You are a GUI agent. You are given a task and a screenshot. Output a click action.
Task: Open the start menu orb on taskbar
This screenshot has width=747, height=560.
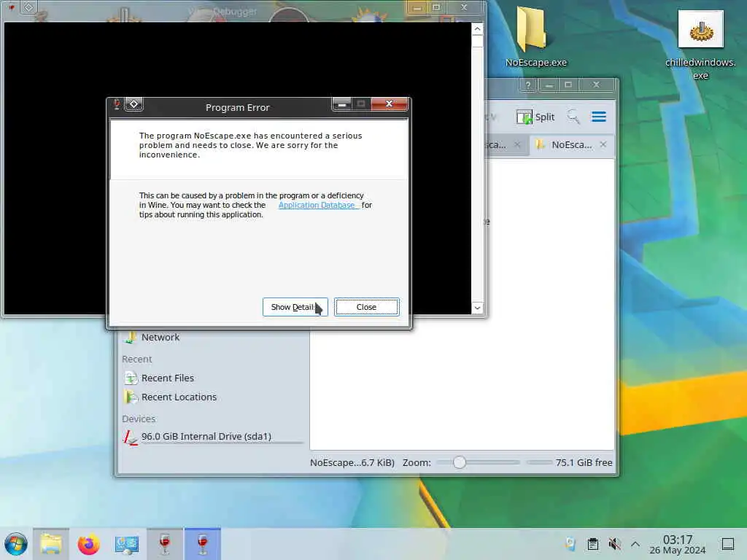(16, 544)
